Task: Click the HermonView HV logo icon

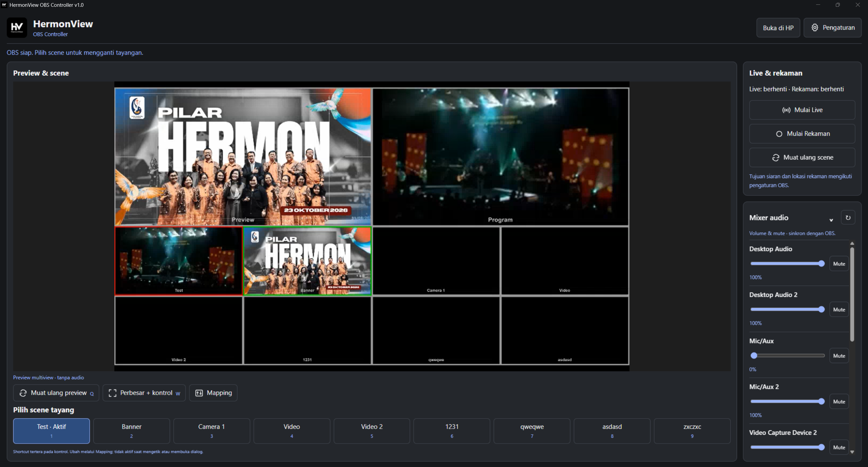Action: 17,27
